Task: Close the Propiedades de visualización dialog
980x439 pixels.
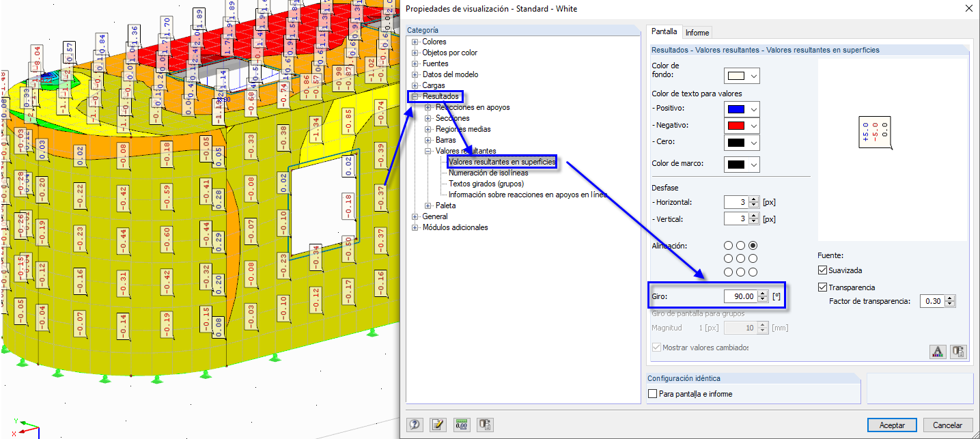Action: 968,8
